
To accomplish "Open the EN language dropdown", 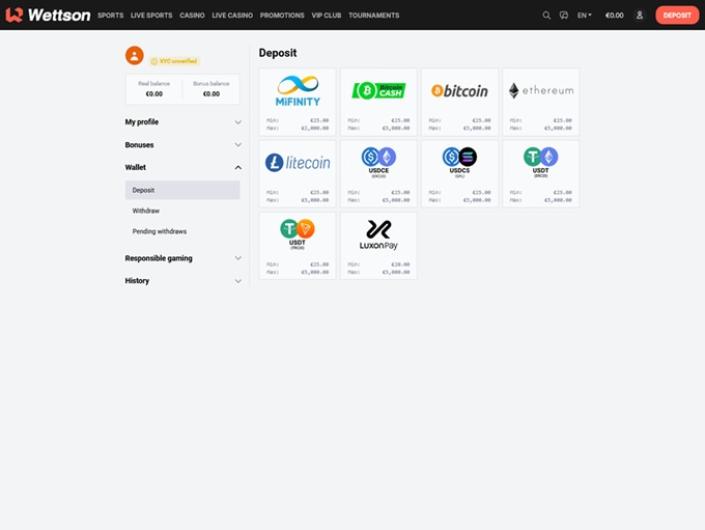I will click(x=584, y=15).
